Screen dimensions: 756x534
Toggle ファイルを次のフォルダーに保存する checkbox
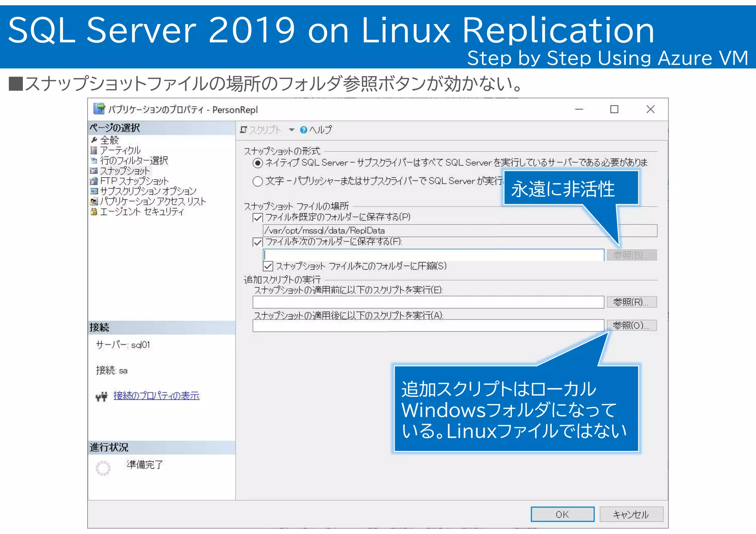[x=258, y=242]
